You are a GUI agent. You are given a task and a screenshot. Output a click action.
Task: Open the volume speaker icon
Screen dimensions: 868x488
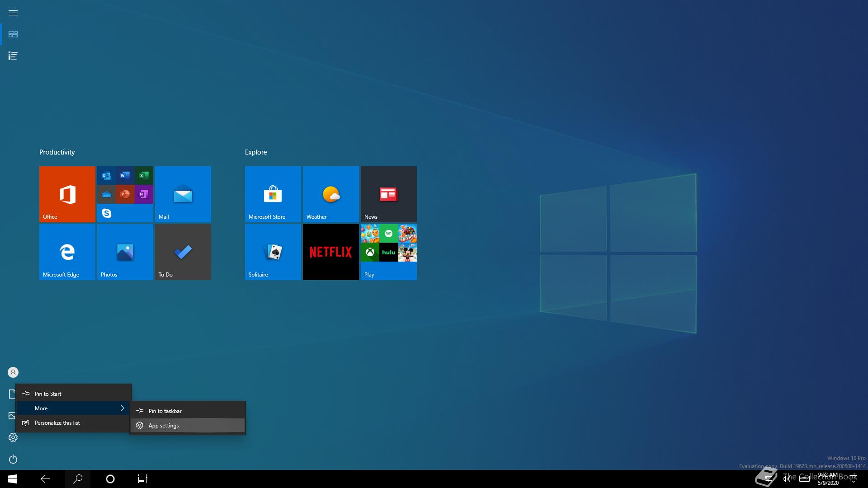click(x=787, y=479)
